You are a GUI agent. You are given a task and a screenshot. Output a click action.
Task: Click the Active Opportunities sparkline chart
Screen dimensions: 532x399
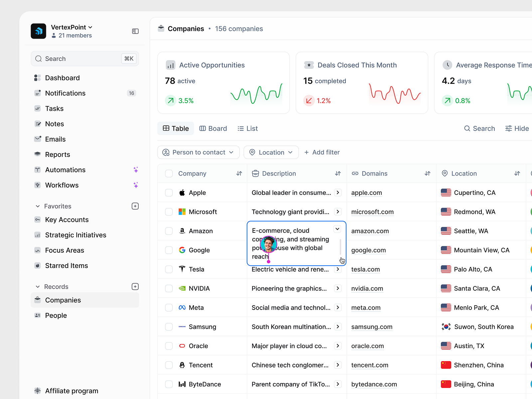click(256, 94)
